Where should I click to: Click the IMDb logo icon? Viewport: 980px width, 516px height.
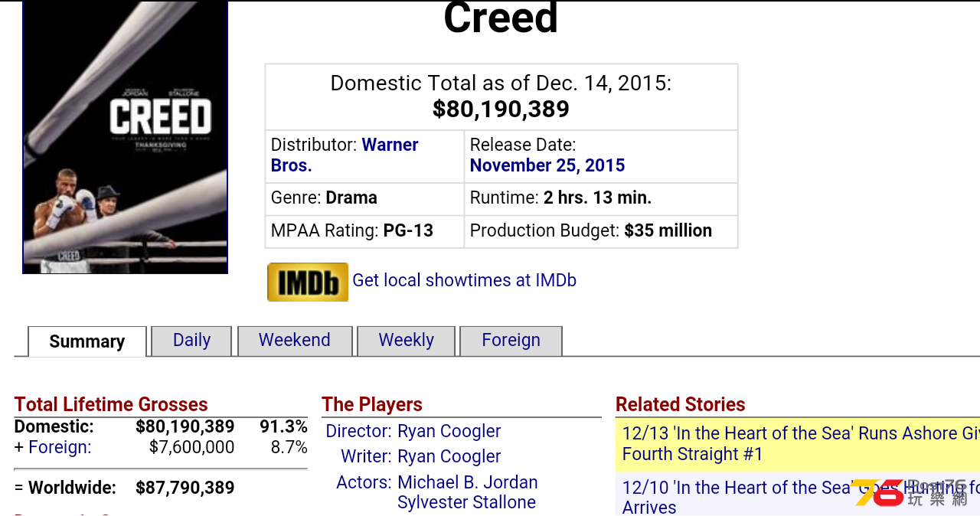pos(307,282)
